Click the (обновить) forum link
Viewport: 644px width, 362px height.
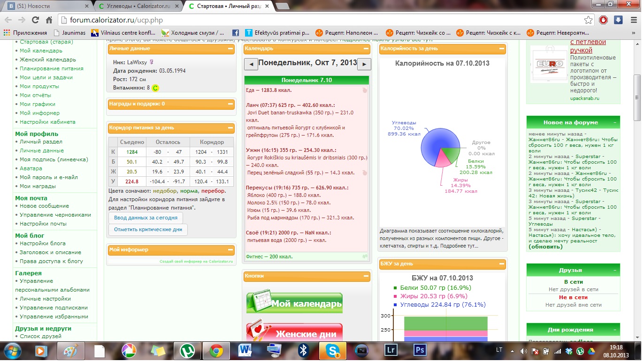(545, 247)
